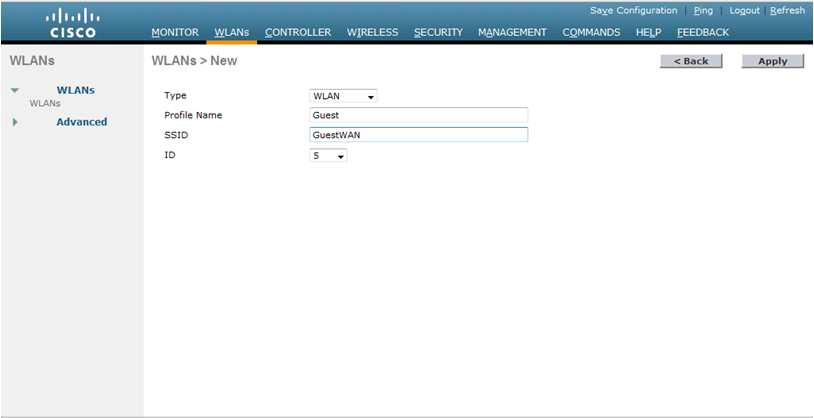814x418 pixels.
Task: Open the FEEDBACK tab
Action: [x=702, y=32]
